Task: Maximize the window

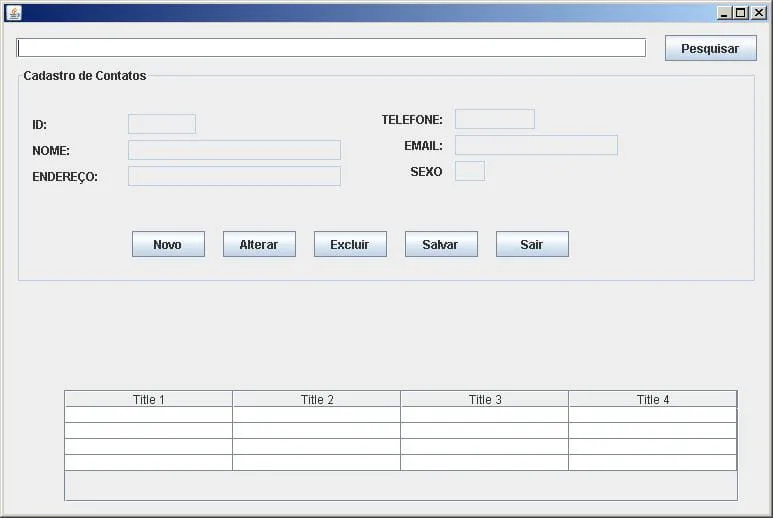Action: (740, 13)
